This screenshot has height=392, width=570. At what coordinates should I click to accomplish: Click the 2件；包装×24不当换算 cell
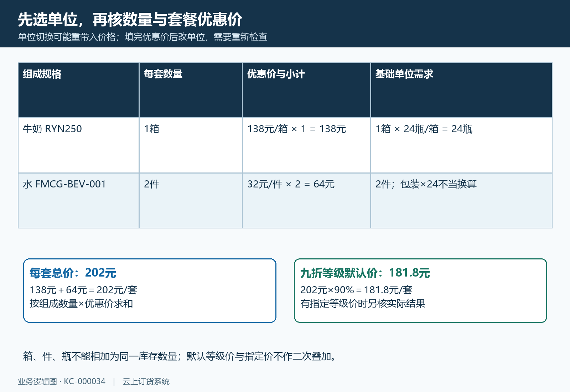click(461, 201)
